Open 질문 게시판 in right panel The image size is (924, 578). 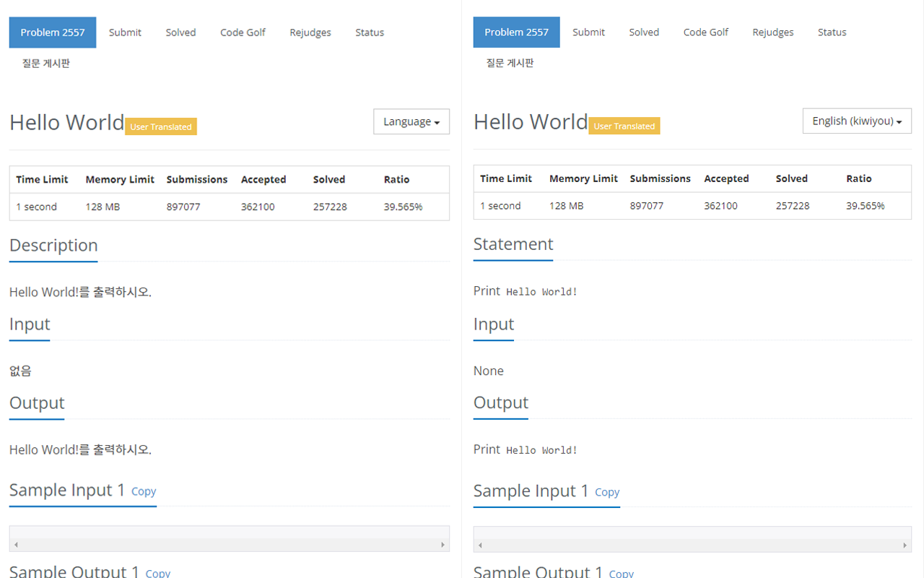pos(510,63)
